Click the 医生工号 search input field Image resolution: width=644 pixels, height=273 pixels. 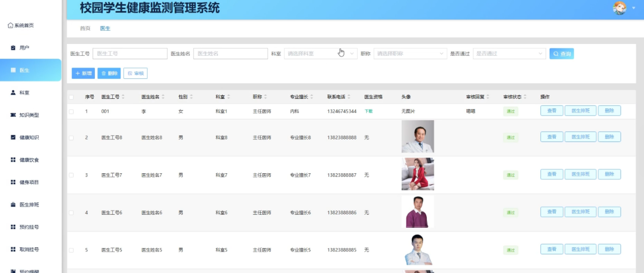[130, 54]
